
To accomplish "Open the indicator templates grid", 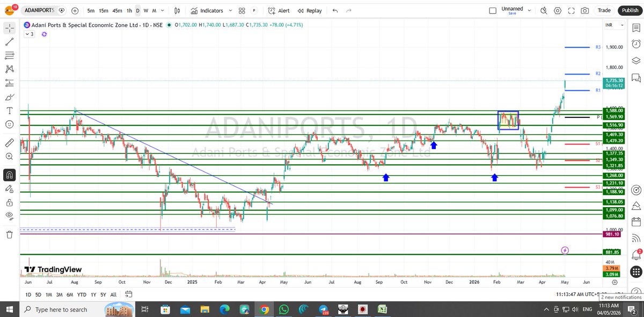I will point(242,11).
